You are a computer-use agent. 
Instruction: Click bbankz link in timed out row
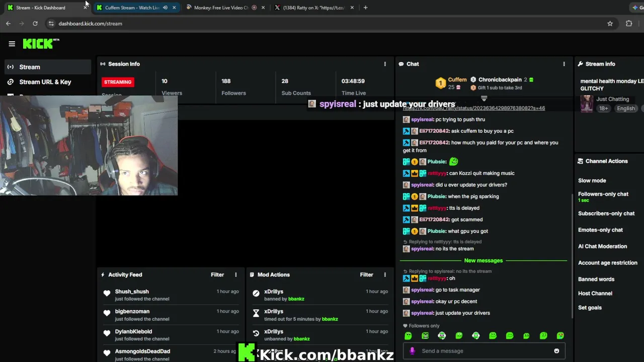tap(330, 319)
